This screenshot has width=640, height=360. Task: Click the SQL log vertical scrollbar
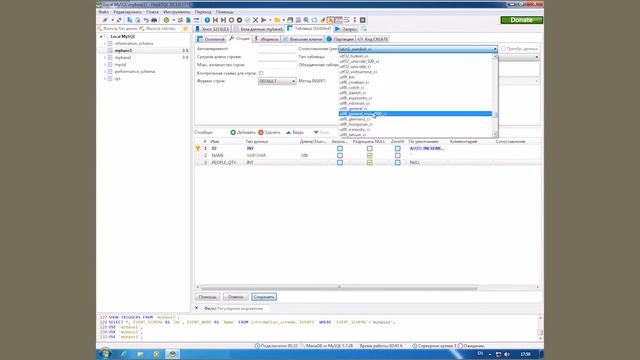540,328
